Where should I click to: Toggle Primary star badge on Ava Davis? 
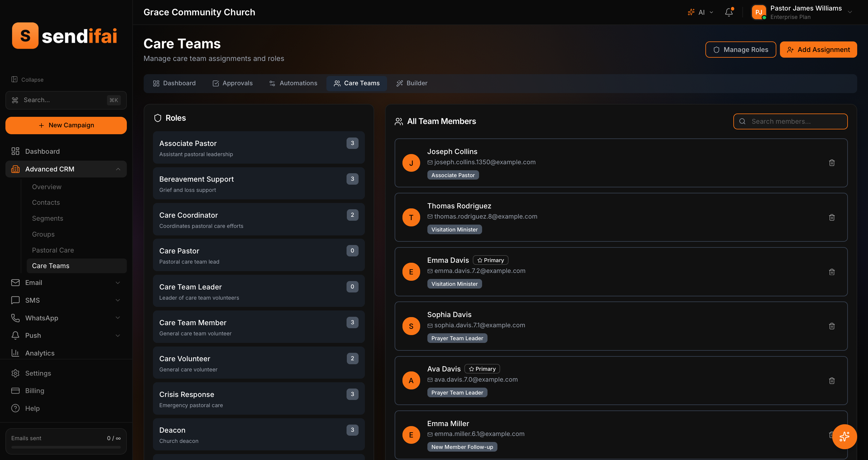(482, 369)
